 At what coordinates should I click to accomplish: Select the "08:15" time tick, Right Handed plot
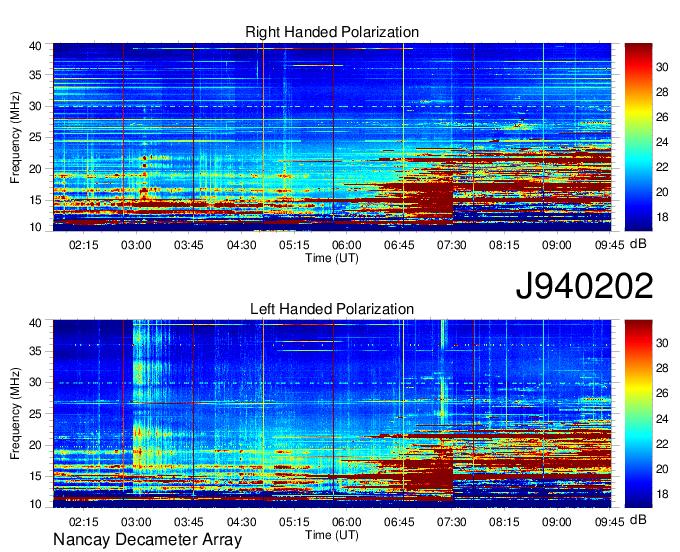(x=504, y=245)
